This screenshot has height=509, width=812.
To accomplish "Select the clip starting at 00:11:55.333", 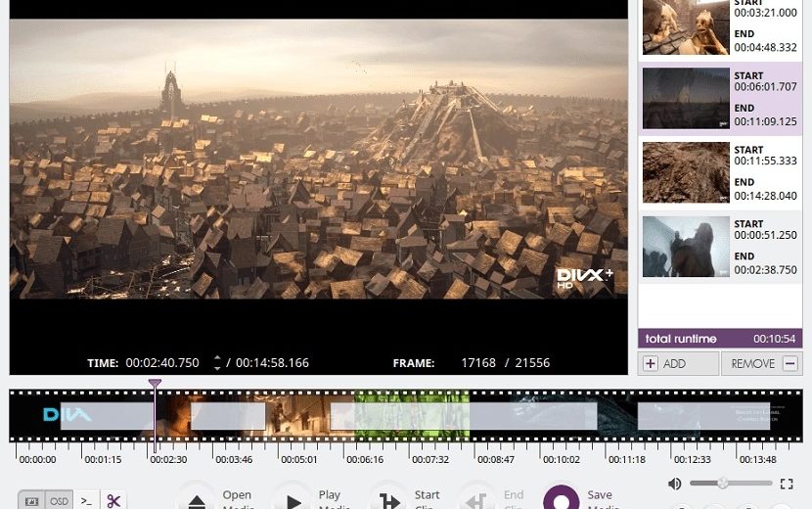I will click(720, 172).
